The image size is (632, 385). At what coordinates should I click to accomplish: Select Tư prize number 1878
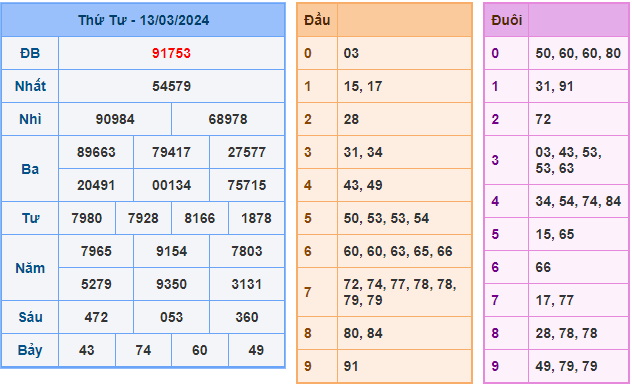[x=256, y=219]
